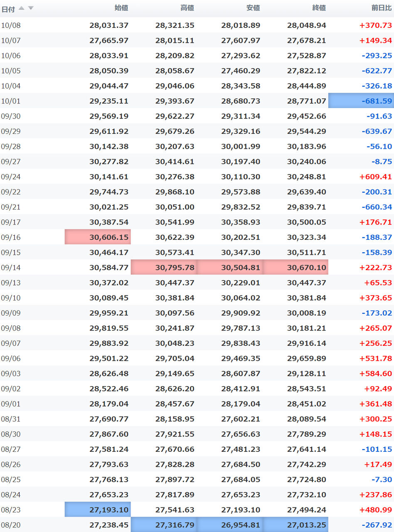
Task: Sort dates descending with the down arrow
Action: (x=31, y=8)
